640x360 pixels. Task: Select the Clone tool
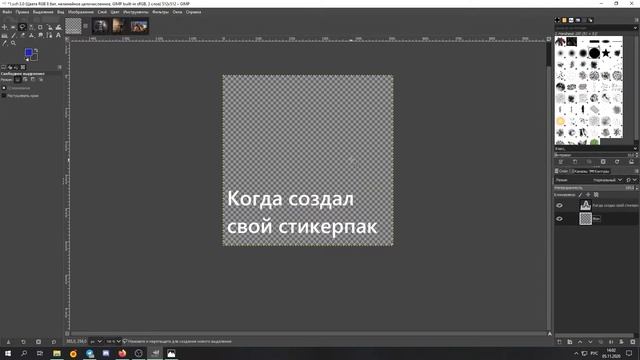click(x=31, y=36)
